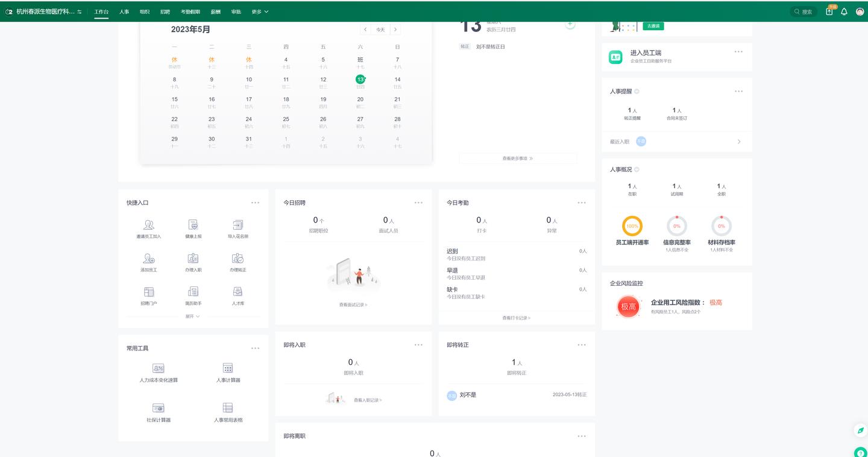This screenshot has width=868, height=457.
Task: Click 刘不是 in the 即将转正 list
Action: tap(468, 395)
